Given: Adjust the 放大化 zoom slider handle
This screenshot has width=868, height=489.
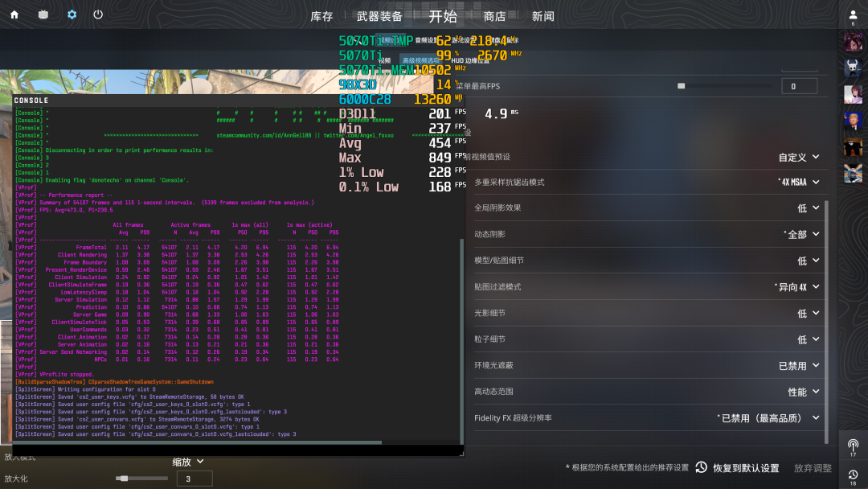Looking at the screenshot, I should pos(124,479).
